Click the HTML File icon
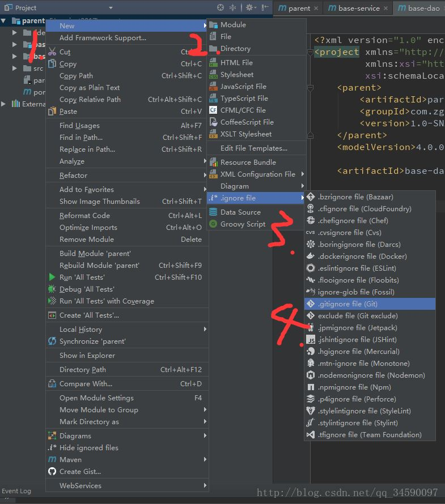 (213, 63)
